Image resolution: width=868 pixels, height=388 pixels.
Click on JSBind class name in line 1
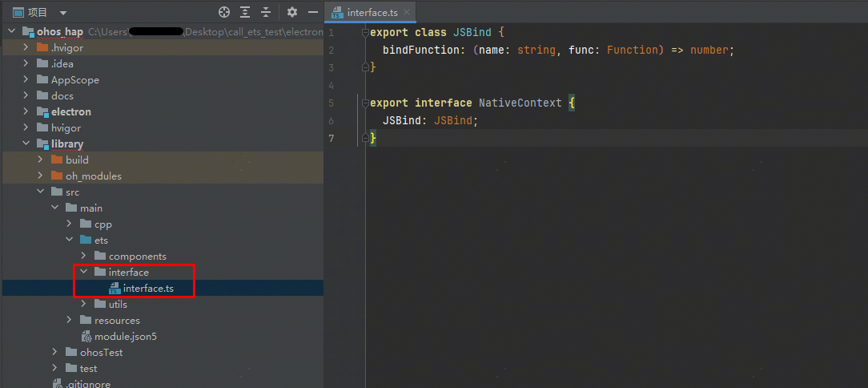tap(472, 33)
